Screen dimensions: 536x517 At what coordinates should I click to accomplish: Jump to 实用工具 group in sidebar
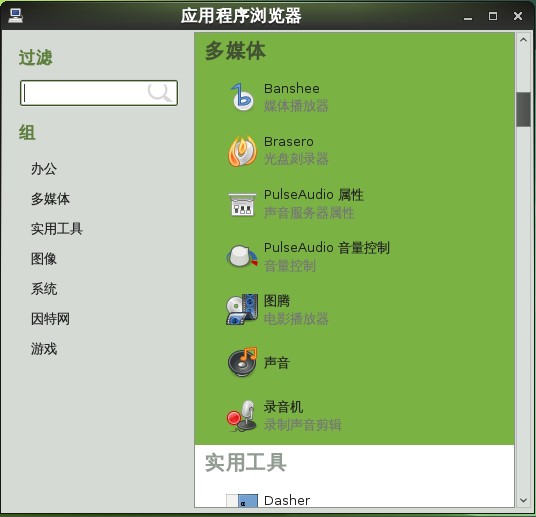tap(57, 229)
